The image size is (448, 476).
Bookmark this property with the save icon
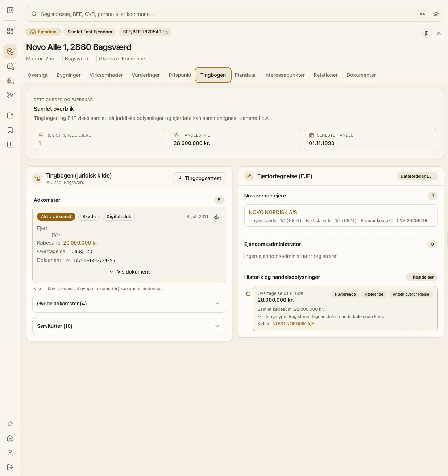(x=427, y=33)
